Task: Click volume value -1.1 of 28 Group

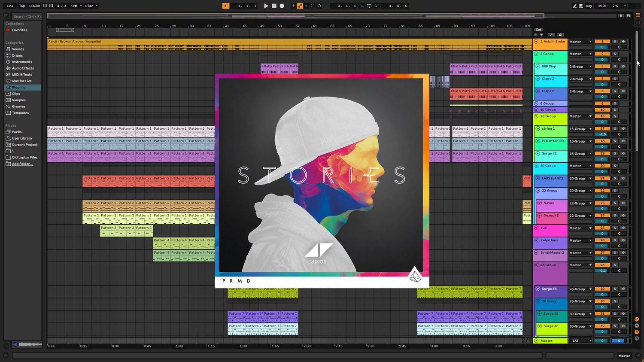Action: coord(602,271)
